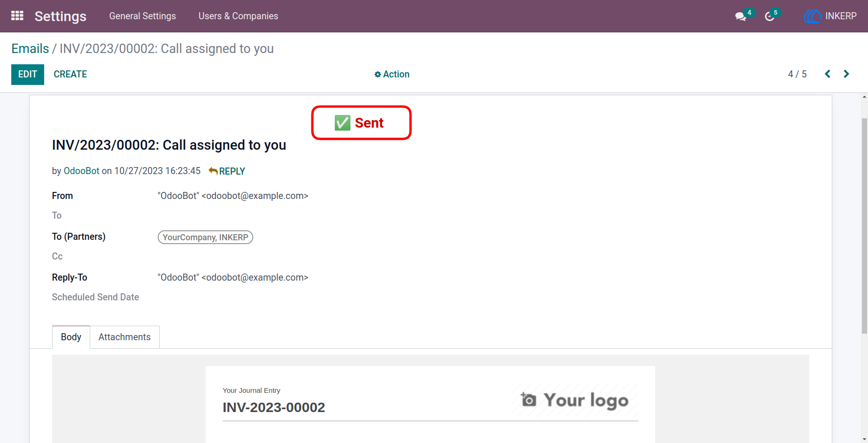Go to previous record arrow
The image size is (868, 443).
pos(828,74)
